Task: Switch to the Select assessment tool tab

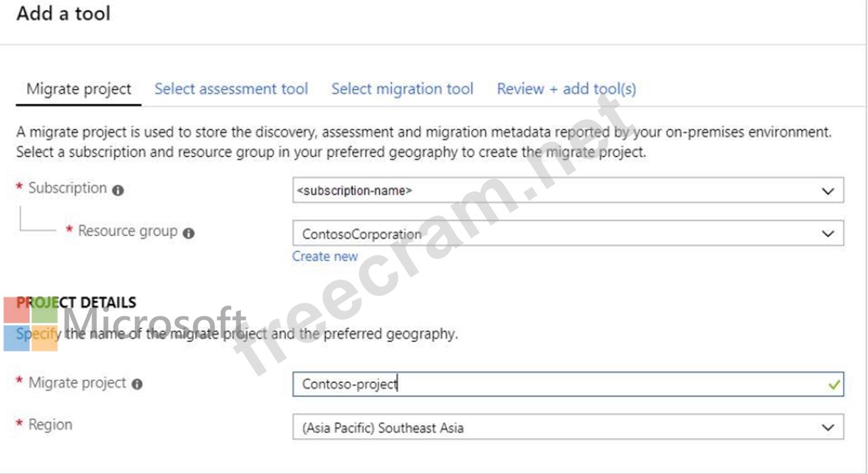Action: tap(231, 89)
